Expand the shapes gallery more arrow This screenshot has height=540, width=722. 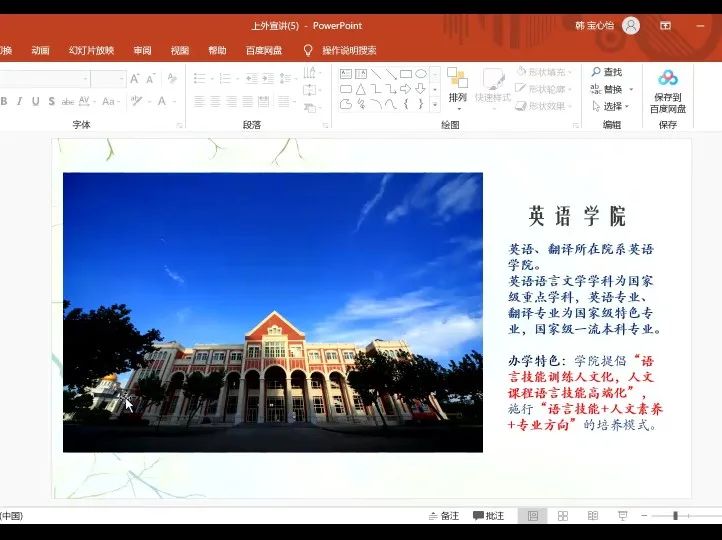pos(434,103)
